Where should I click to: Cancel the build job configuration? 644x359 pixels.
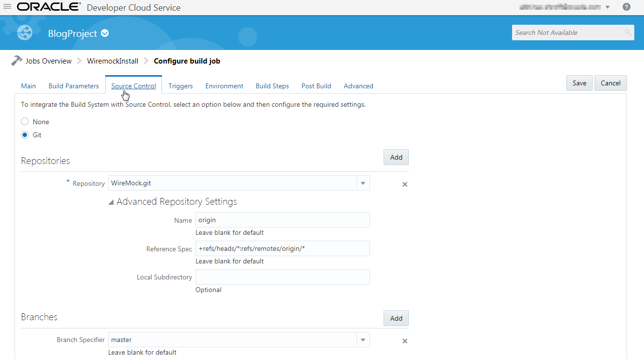(611, 83)
